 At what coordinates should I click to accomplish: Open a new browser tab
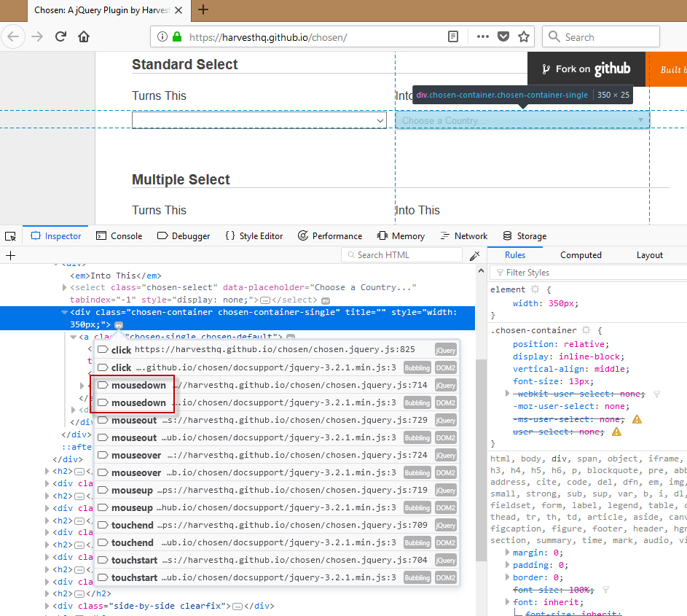point(203,9)
